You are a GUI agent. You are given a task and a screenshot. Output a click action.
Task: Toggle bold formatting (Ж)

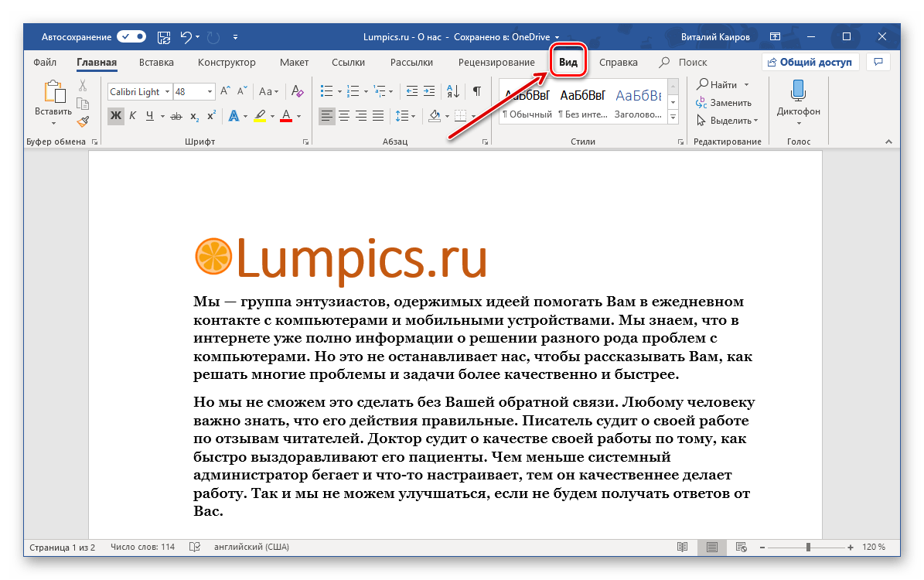[x=116, y=116]
